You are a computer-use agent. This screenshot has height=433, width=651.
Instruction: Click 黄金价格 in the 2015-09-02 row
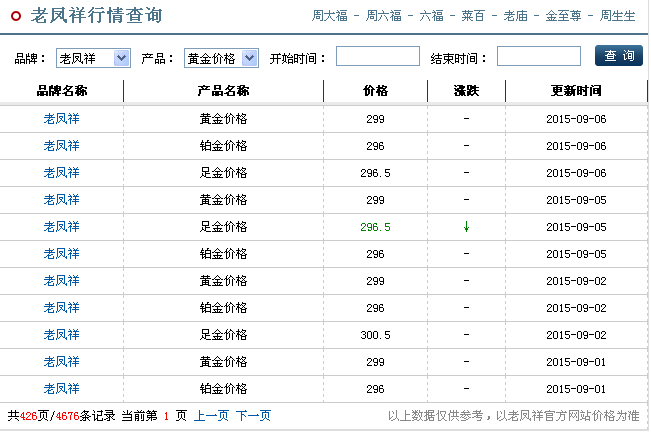coord(223,281)
